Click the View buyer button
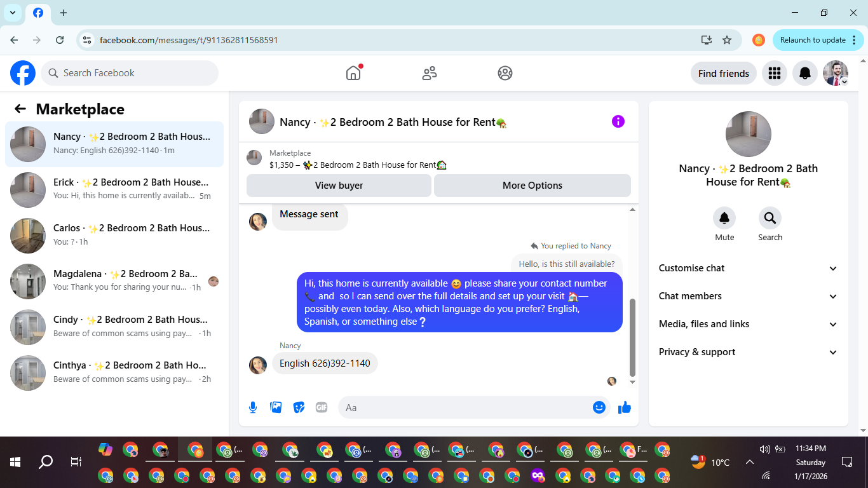 [x=339, y=186]
